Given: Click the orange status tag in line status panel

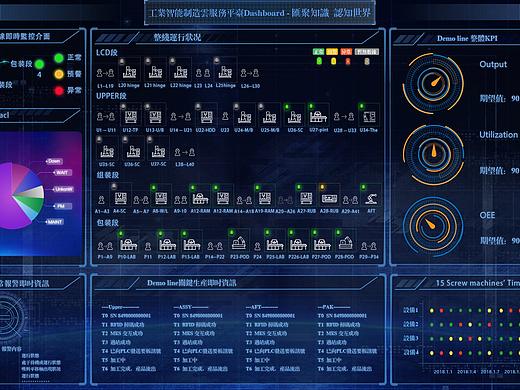Looking at the screenshot, I should (346, 52).
